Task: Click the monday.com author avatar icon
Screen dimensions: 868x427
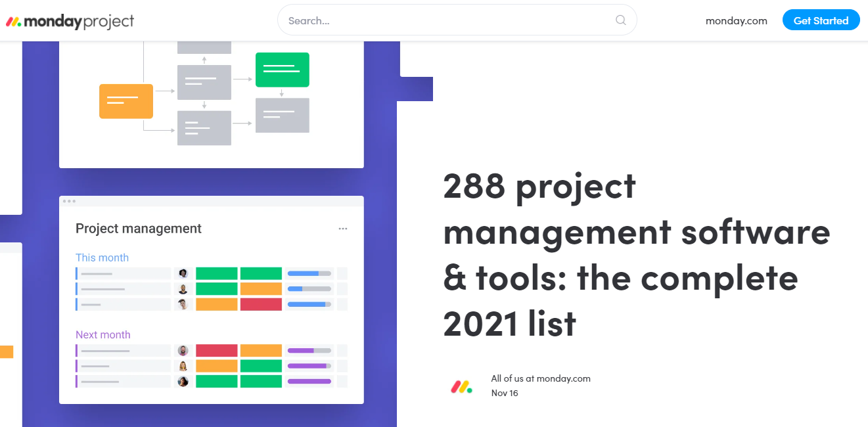Action: click(x=461, y=386)
